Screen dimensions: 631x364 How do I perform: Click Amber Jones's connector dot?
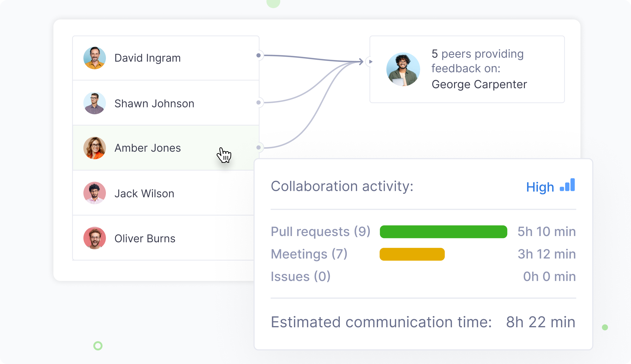click(x=258, y=147)
